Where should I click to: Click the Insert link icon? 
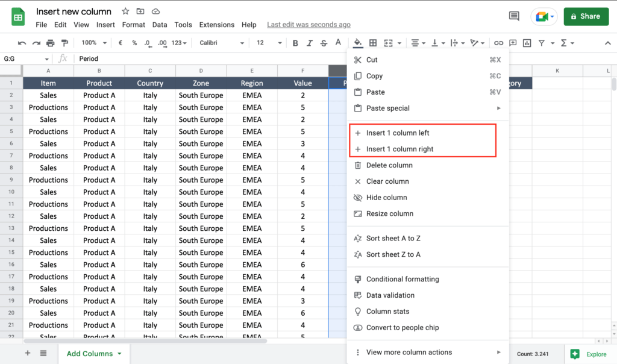pos(498,43)
